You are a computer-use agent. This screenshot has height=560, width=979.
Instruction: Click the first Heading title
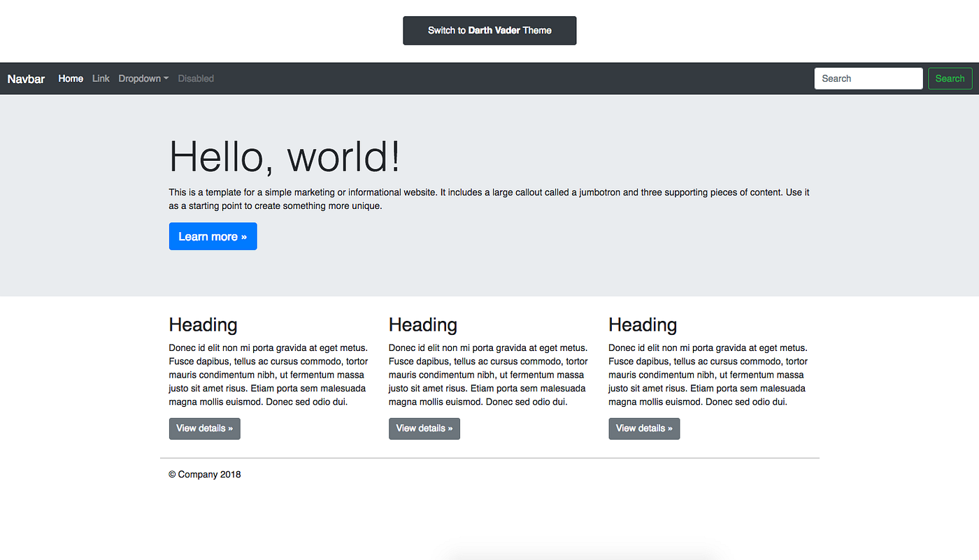tap(203, 324)
